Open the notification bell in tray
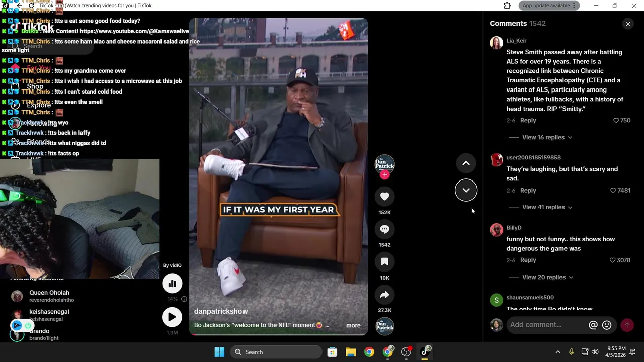644x362 pixels. [633, 352]
